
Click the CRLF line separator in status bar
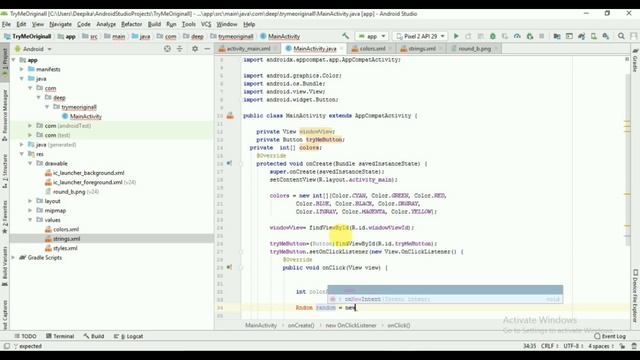pos(549,346)
